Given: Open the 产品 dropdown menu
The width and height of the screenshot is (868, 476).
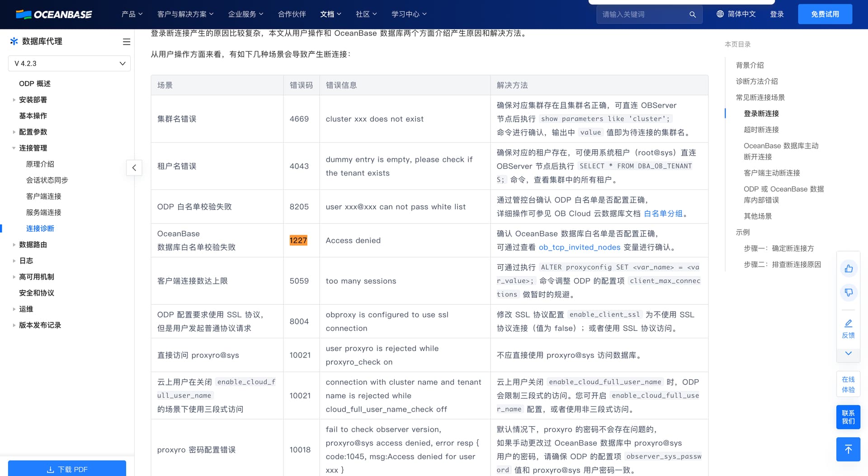Looking at the screenshot, I should tap(132, 14).
